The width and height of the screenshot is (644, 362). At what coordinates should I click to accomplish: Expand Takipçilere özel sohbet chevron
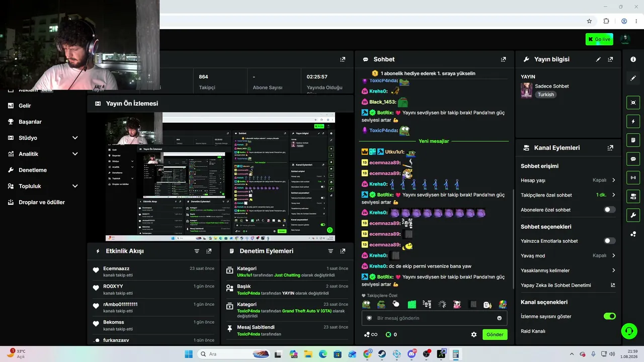[613, 195]
